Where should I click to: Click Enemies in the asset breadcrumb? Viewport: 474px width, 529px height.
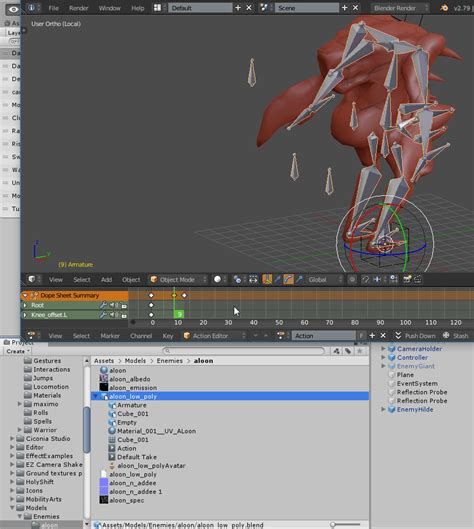[x=169, y=361]
